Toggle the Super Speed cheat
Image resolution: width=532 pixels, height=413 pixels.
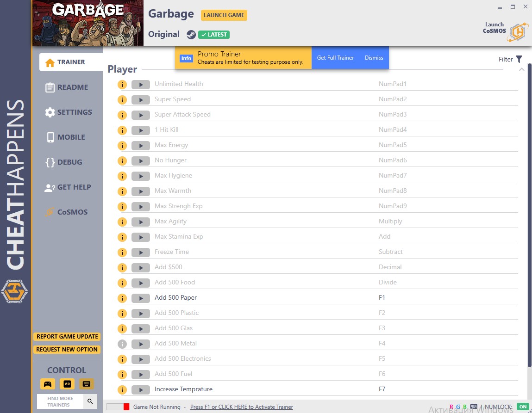pos(141,100)
